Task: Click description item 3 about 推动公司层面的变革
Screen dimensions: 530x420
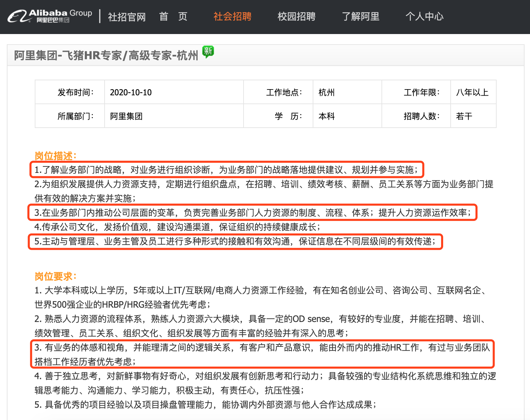Action: tap(253, 212)
